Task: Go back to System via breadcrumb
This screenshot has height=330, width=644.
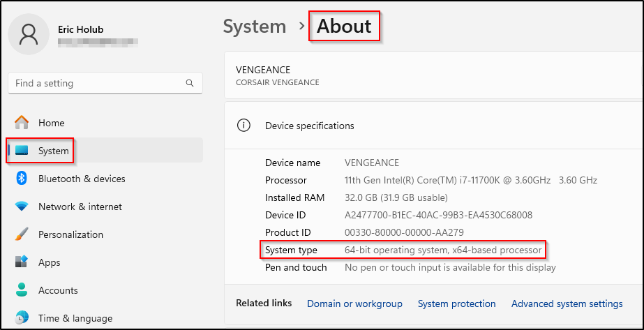Action: (x=255, y=27)
